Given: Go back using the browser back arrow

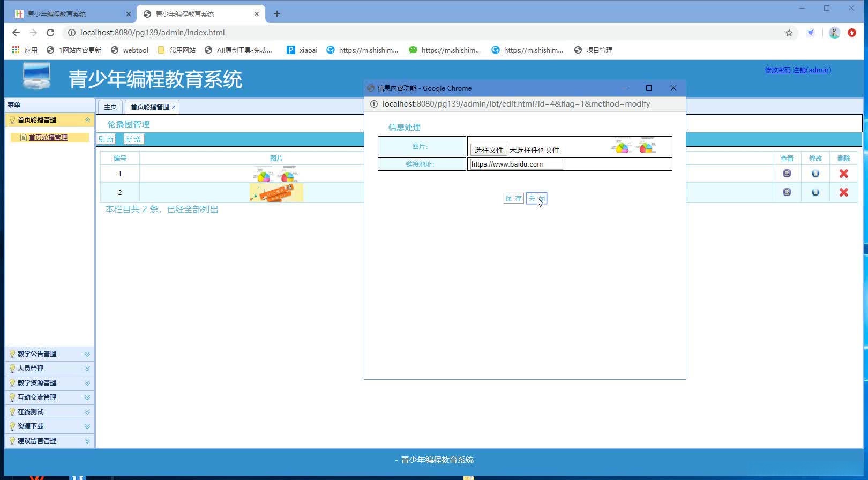Looking at the screenshot, I should 16,33.
